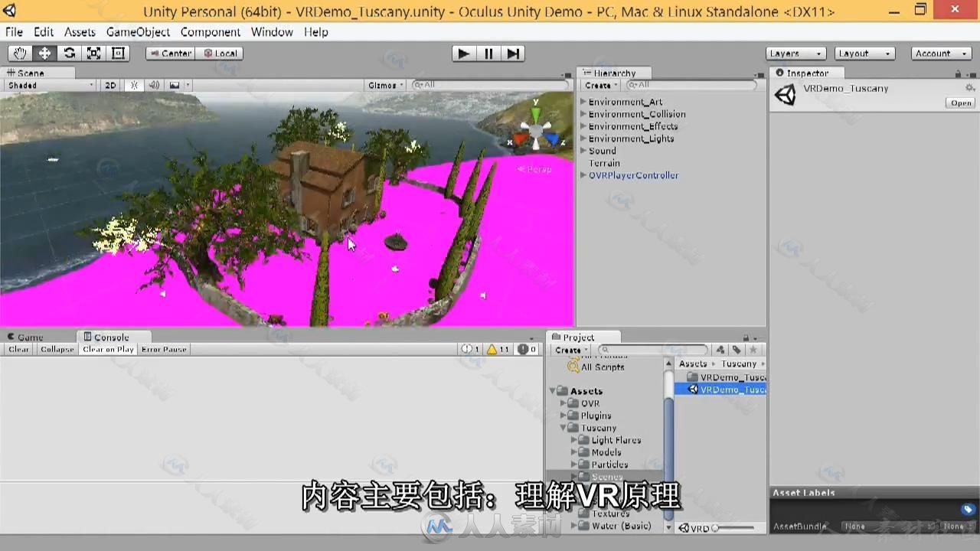980x551 pixels.
Task: Click Open button in Inspector
Action: 961,103
